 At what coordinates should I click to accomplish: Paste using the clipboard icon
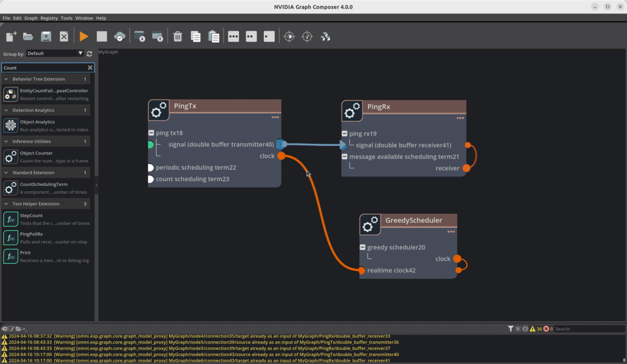213,36
